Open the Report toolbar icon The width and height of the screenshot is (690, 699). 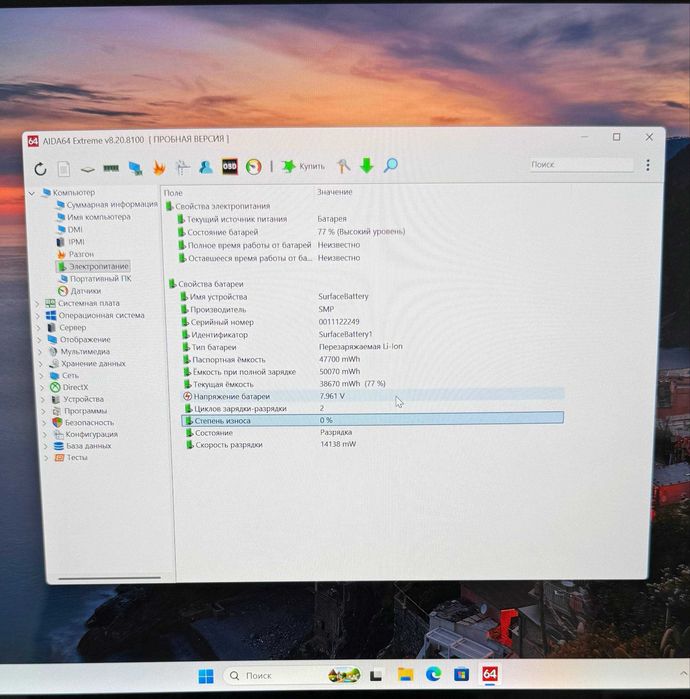[x=64, y=169]
